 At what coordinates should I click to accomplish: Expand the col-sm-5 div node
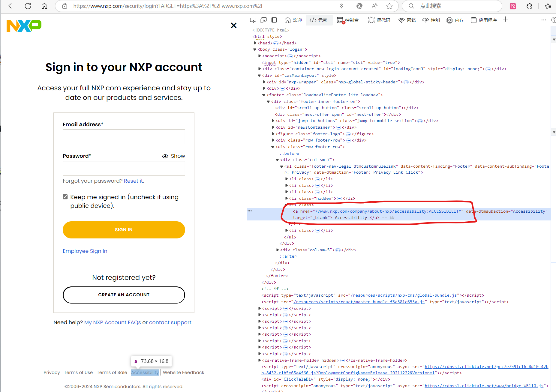click(x=278, y=250)
